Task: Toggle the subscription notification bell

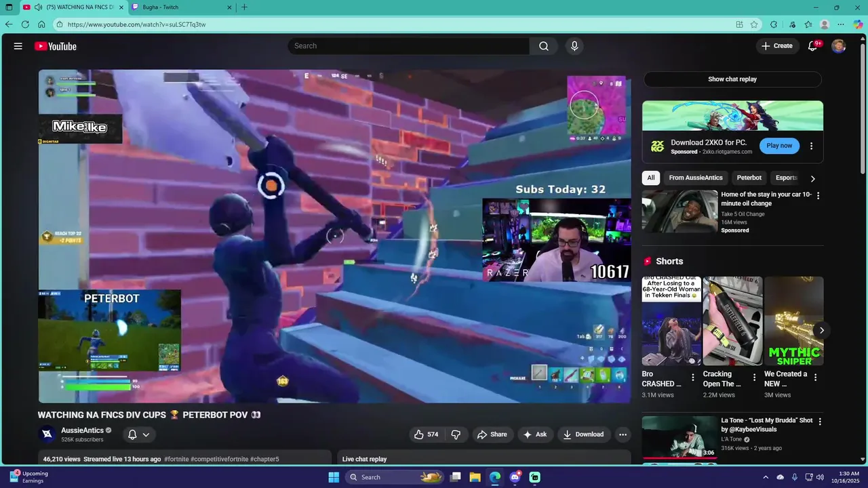Action: [x=133, y=434]
